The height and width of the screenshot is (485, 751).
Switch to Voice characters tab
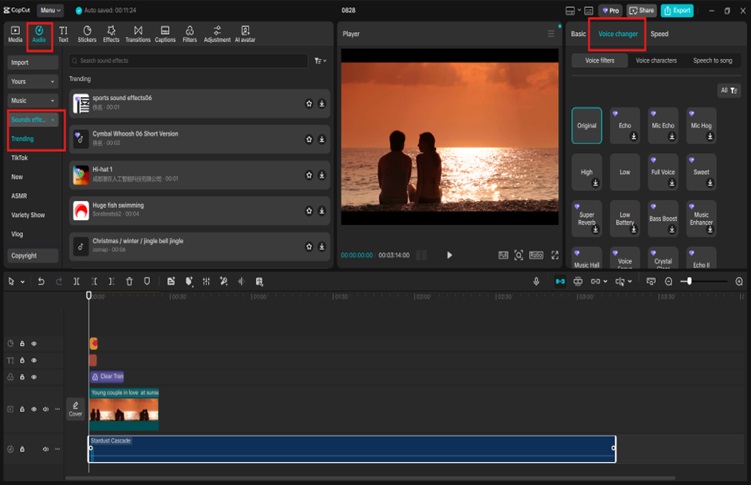coord(656,61)
